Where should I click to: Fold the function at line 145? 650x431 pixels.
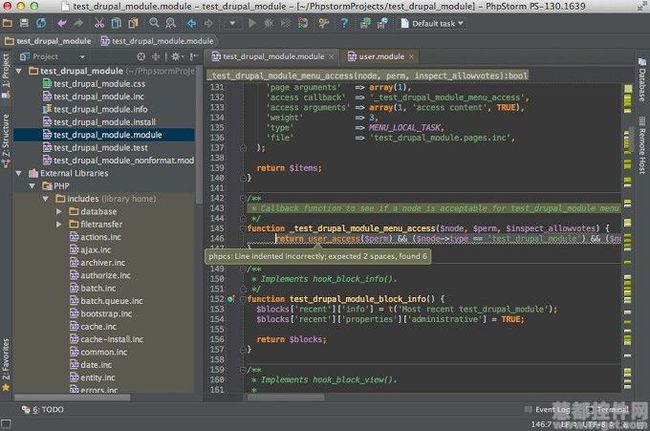[243, 228]
